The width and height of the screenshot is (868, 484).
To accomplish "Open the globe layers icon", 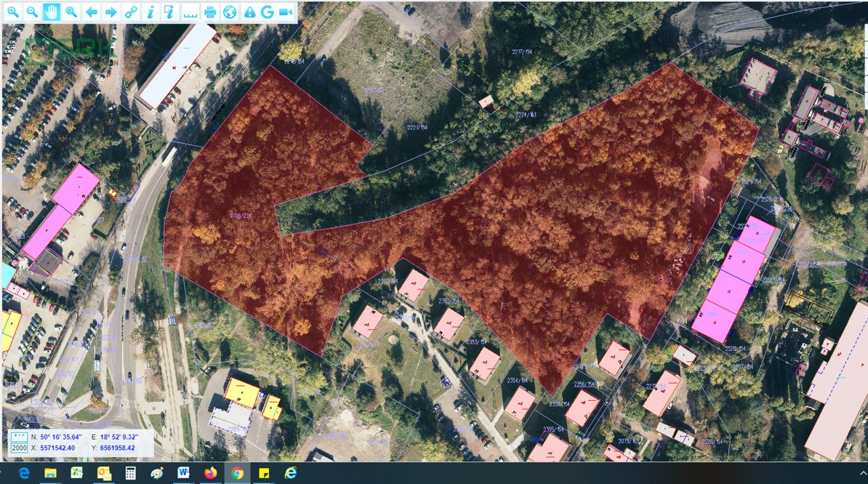I will (230, 12).
